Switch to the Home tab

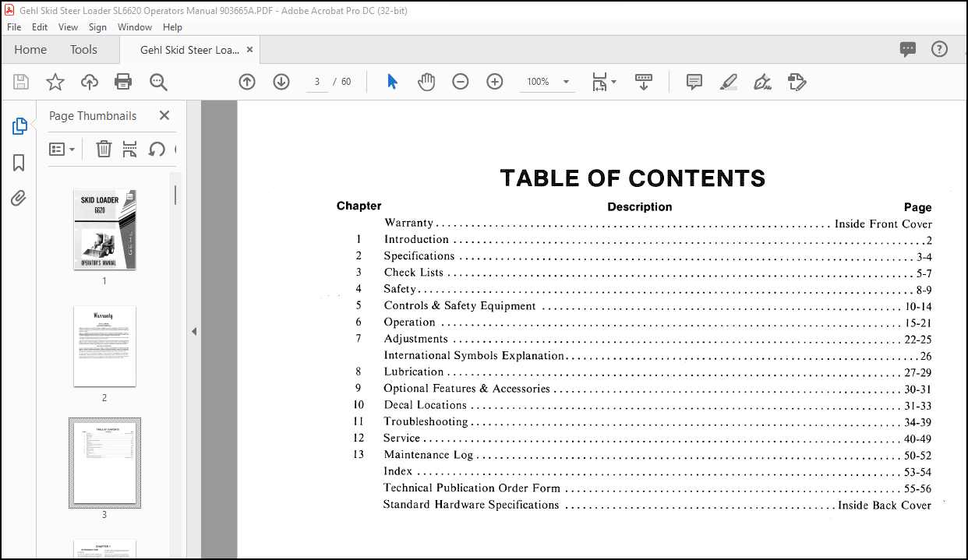30,49
